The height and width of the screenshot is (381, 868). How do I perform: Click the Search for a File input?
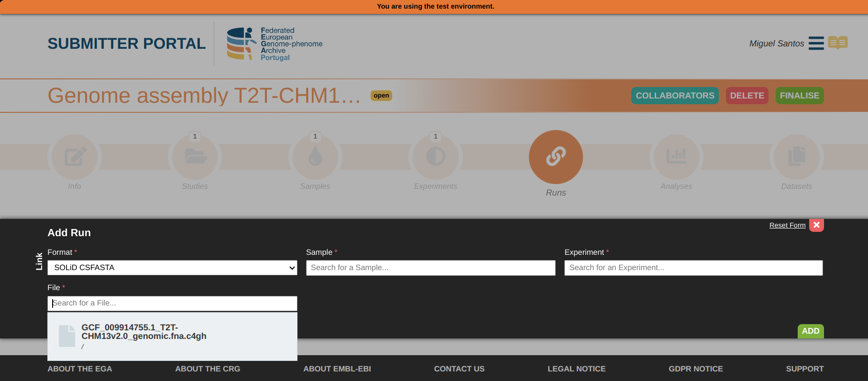[172, 303]
